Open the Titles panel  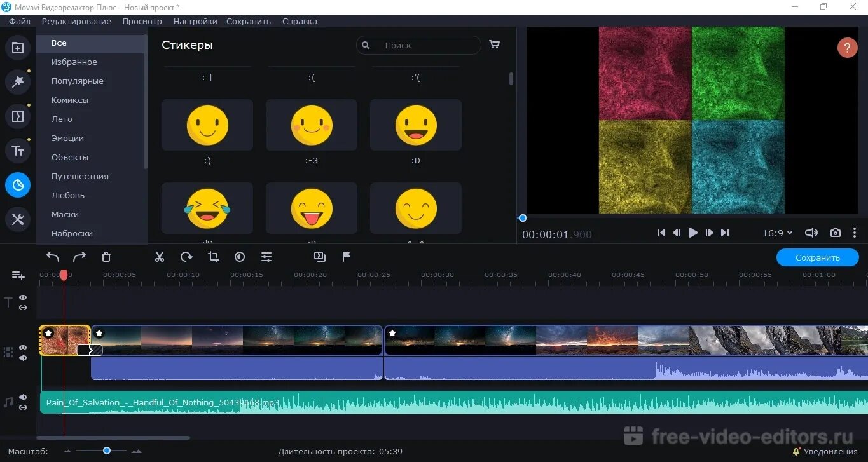pyautogui.click(x=18, y=151)
